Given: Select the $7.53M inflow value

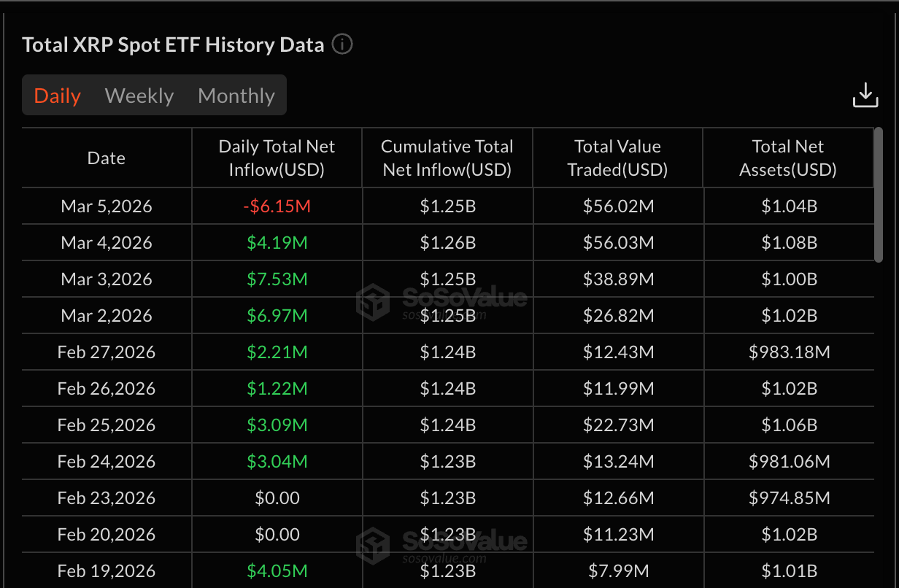Looking at the screenshot, I should tap(277, 279).
